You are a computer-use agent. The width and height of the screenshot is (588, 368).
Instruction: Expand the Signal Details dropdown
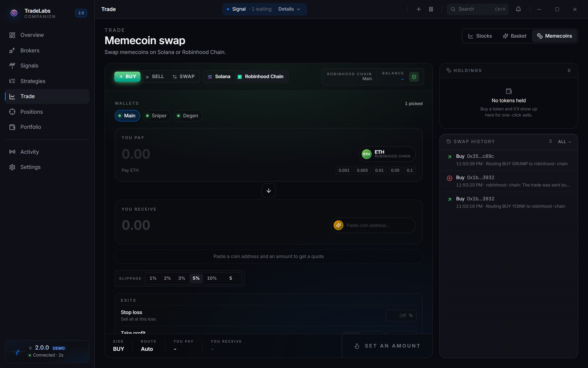pos(289,9)
